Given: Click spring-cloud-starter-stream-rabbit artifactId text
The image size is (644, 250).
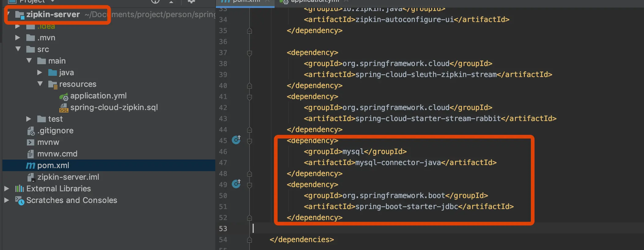Looking at the screenshot, I should (x=428, y=119).
